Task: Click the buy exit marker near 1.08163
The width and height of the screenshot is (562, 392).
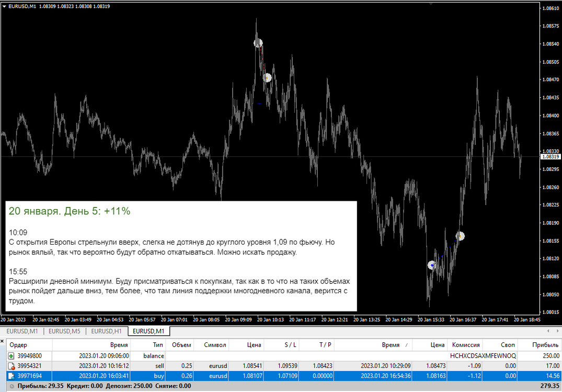Action: (x=460, y=236)
